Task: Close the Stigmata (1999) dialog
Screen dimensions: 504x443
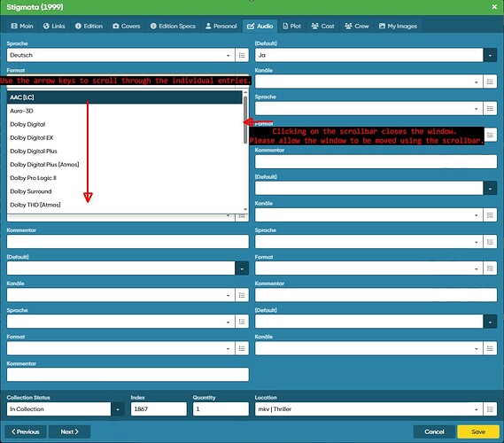Action: [494, 7]
